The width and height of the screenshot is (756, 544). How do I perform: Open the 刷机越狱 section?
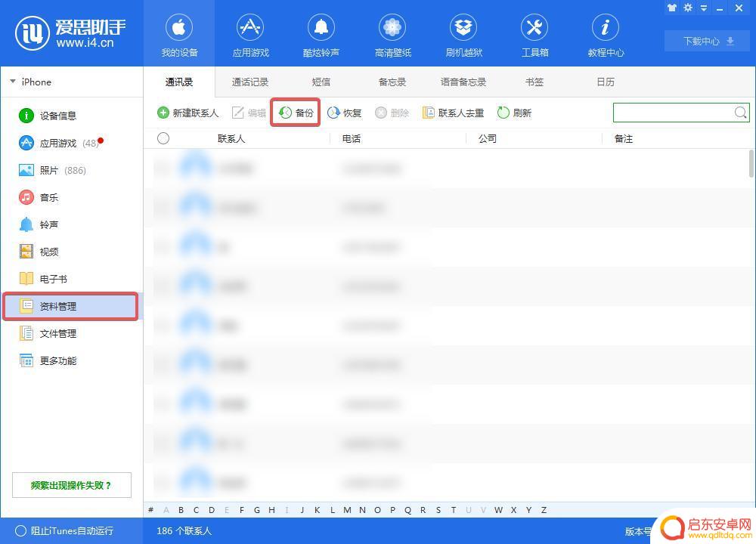pyautogui.click(x=463, y=35)
